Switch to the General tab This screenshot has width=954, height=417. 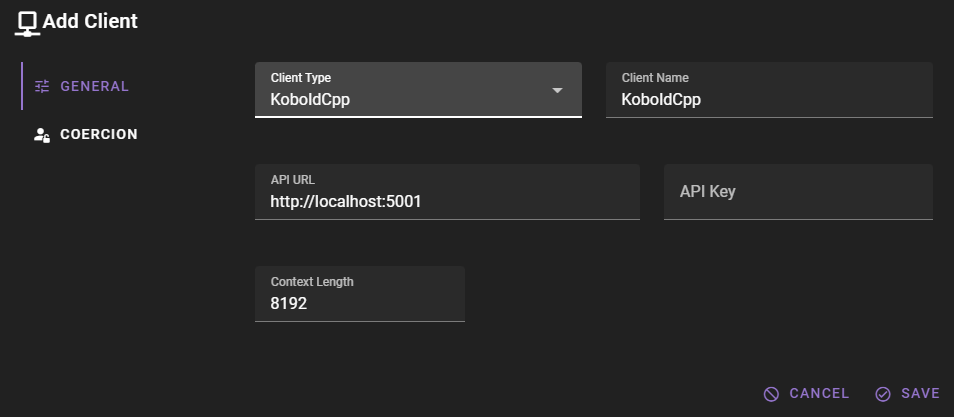94,86
